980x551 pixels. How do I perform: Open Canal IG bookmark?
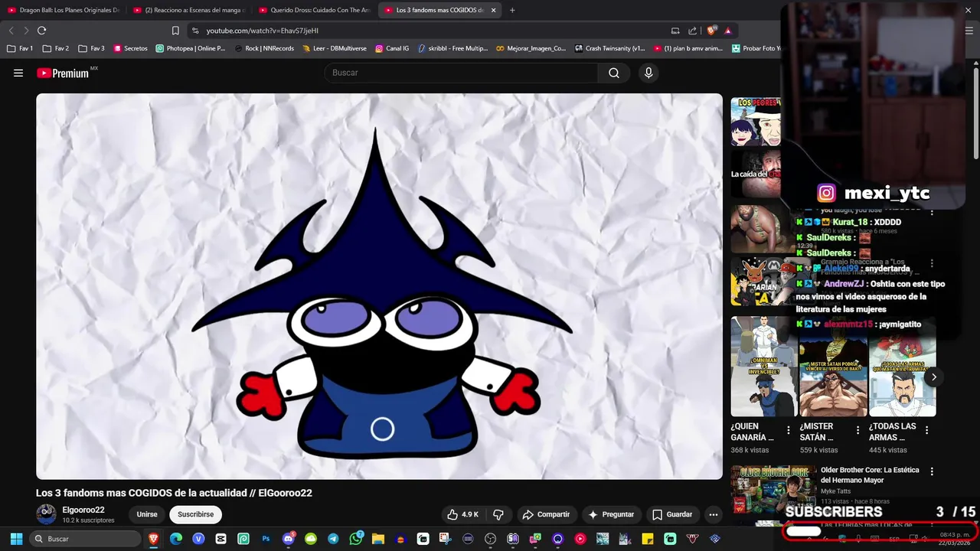392,48
